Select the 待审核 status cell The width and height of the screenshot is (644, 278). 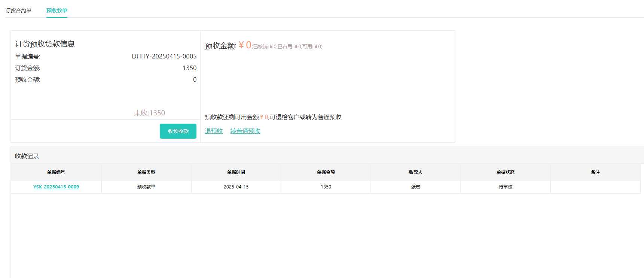[506, 187]
